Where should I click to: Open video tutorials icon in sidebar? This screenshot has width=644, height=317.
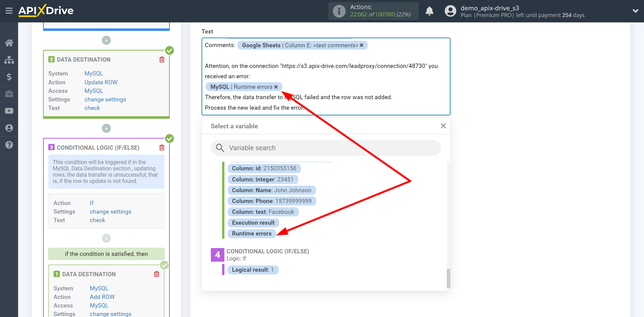[x=9, y=111]
